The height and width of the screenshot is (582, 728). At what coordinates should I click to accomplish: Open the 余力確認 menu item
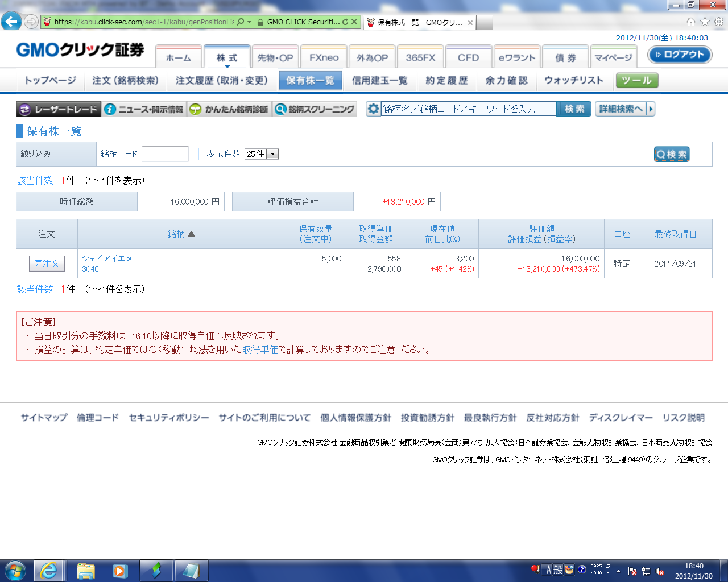pyautogui.click(x=506, y=81)
